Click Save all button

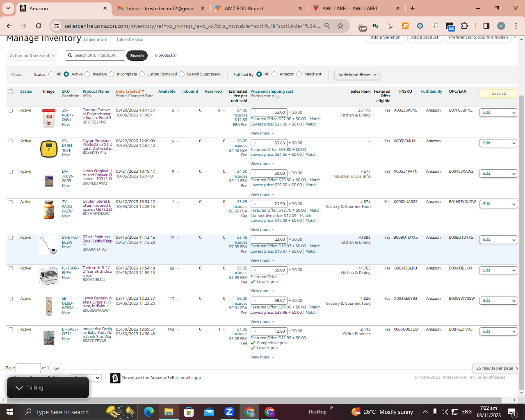(x=499, y=94)
